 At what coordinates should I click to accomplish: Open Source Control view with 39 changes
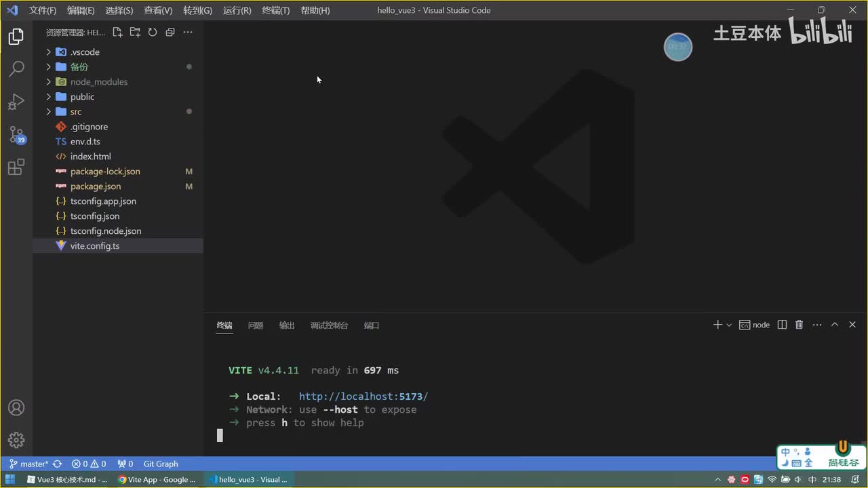coord(16,135)
